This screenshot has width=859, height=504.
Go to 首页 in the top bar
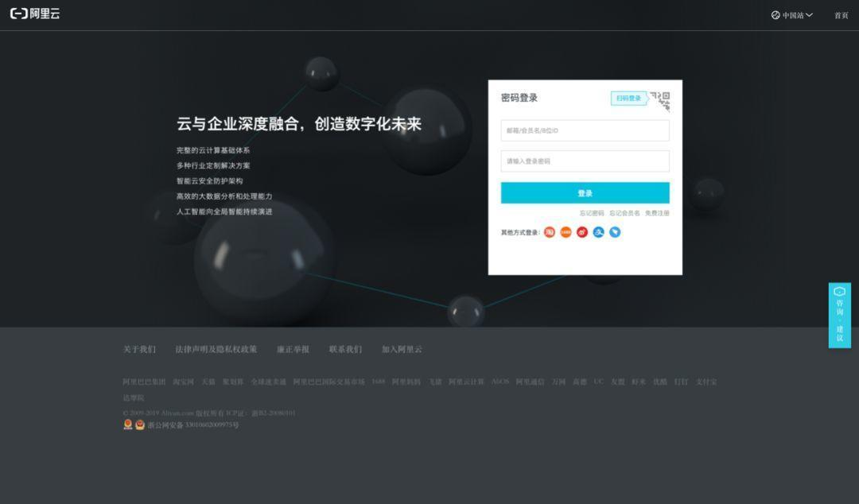(x=841, y=15)
